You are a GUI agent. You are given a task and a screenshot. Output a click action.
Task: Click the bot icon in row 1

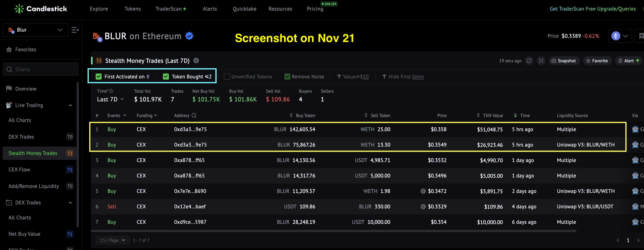pyautogui.click(x=635, y=129)
